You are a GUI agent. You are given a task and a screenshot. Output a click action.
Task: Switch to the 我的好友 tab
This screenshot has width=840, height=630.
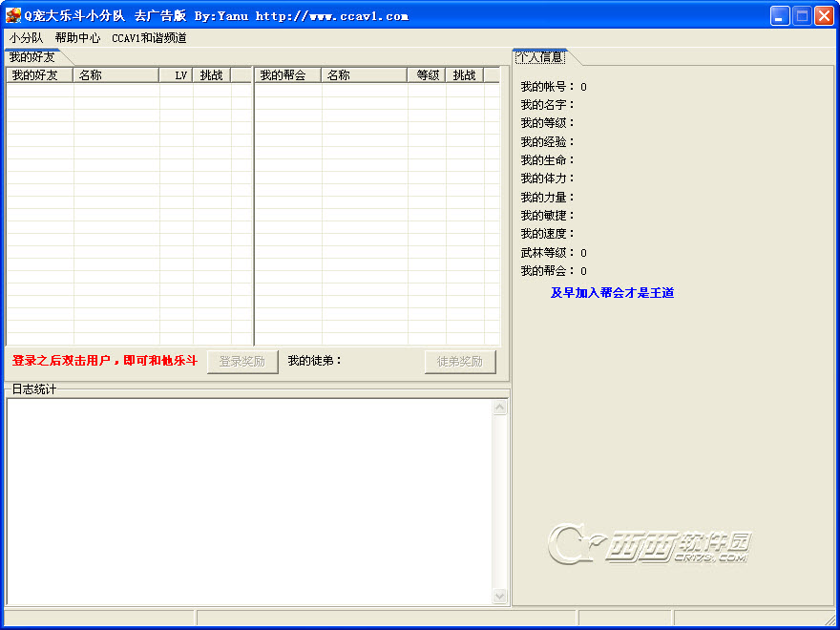32,57
